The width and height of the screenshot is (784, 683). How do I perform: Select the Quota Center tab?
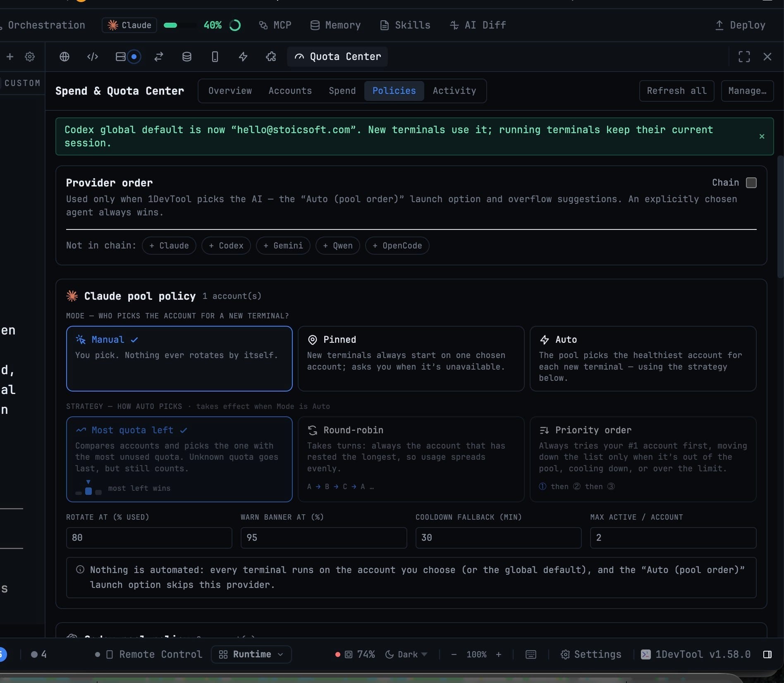[337, 57]
